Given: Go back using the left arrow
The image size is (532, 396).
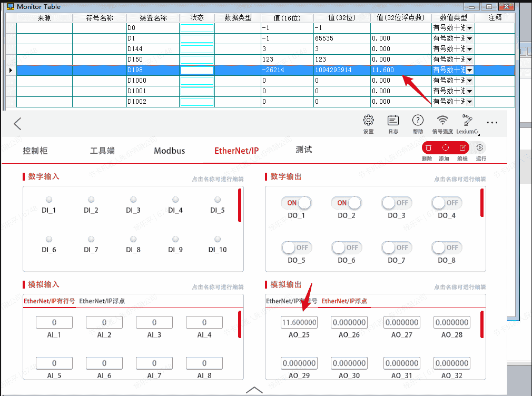Looking at the screenshot, I should (17, 124).
